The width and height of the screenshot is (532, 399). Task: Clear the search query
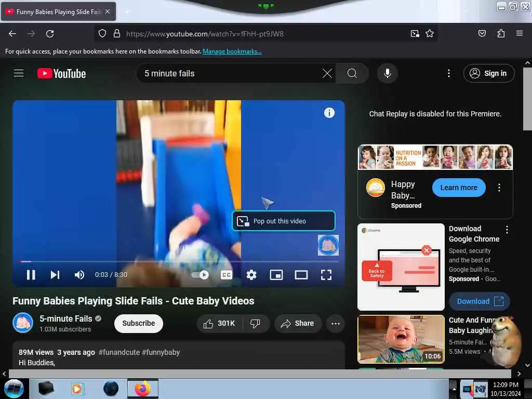coord(327,73)
